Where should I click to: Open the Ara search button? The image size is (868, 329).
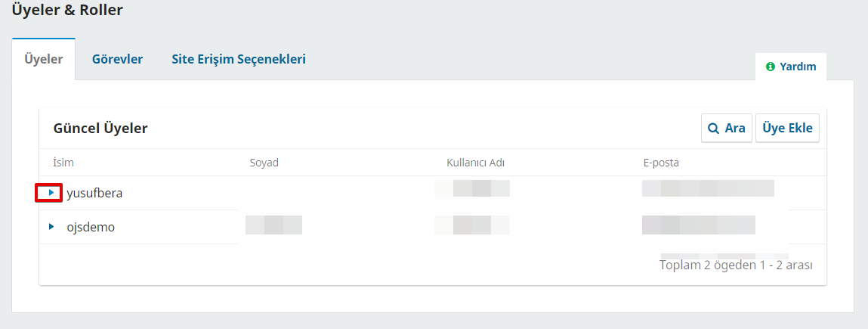click(727, 129)
